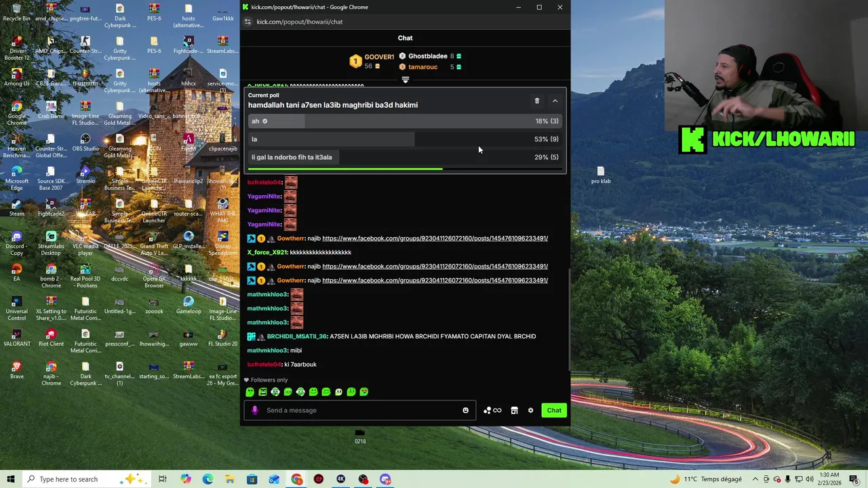Open the Windows Start menu
Viewport: 868px width, 488px height.
tap(10, 479)
